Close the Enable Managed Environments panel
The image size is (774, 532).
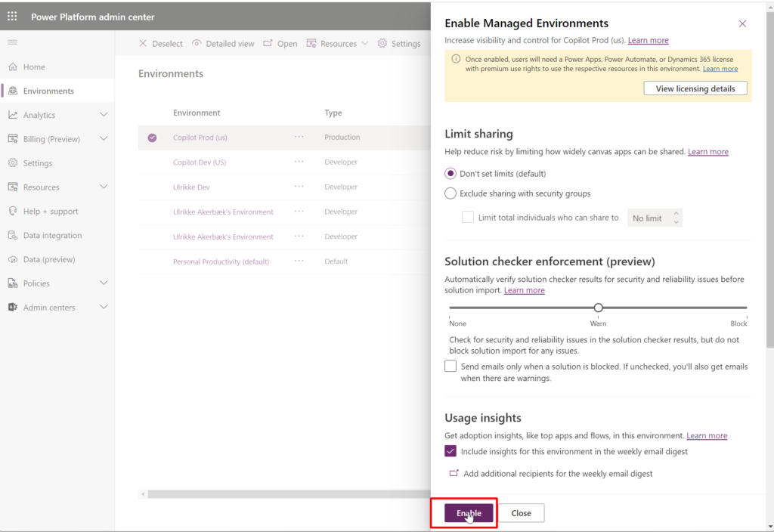point(742,23)
